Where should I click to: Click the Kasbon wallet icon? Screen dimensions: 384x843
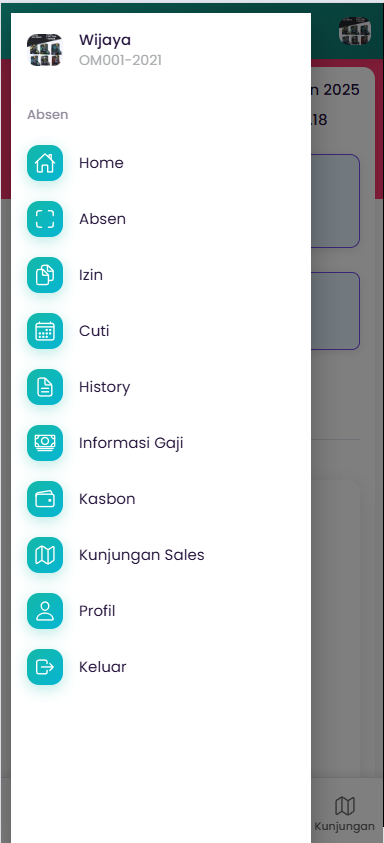(45, 499)
